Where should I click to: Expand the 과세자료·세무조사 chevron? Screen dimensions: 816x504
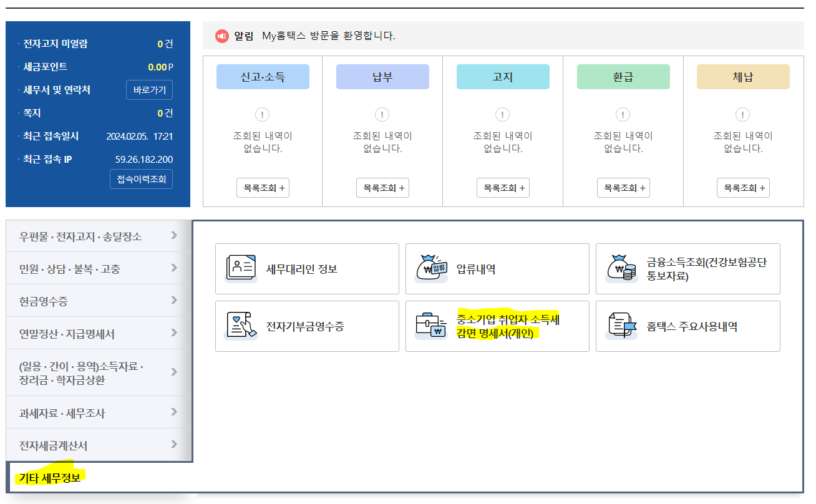tap(174, 412)
